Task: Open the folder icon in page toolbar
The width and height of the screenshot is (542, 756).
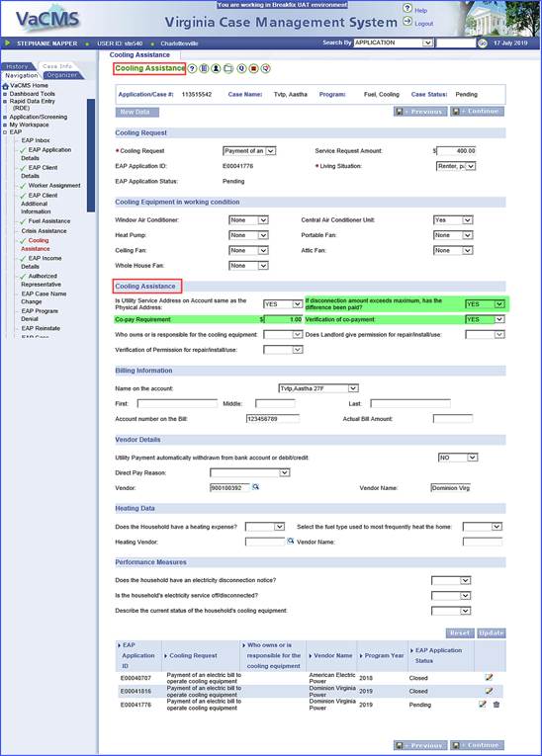Action: point(228,68)
